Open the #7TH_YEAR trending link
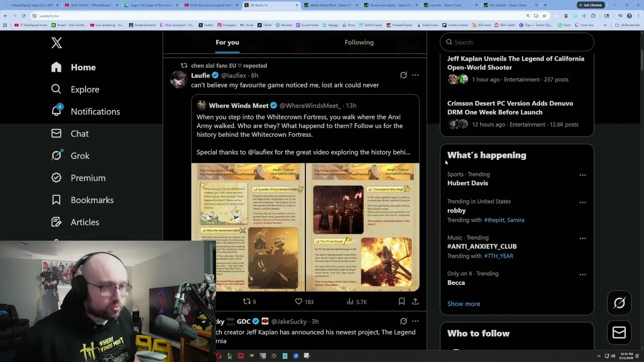 pos(499,256)
